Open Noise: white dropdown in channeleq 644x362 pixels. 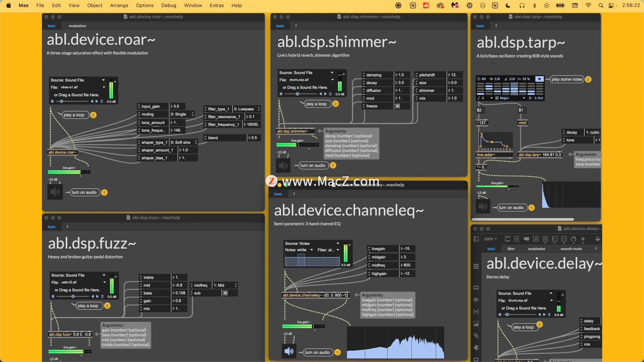(x=299, y=250)
